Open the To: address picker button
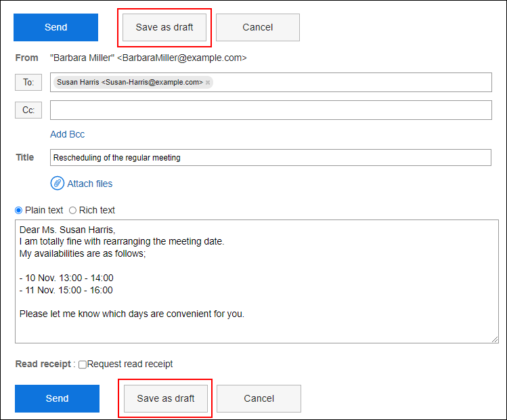 tap(28, 82)
